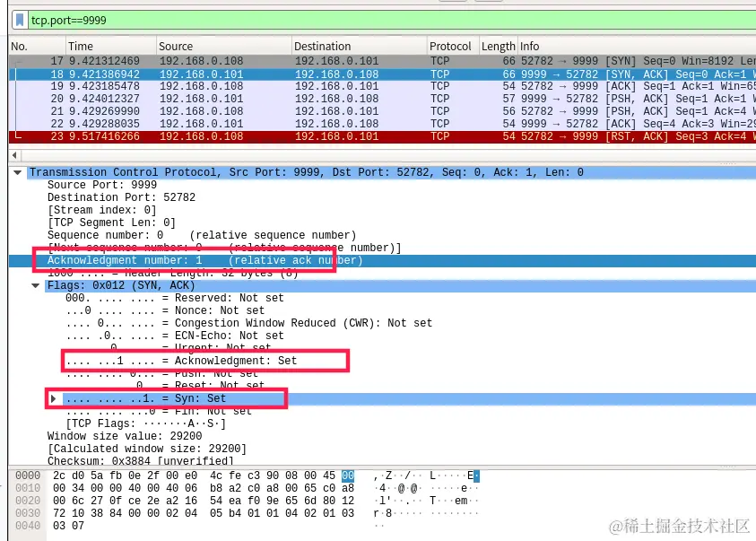Click the packet list left scroll arrow
The image size is (756, 541).
tap(14, 155)
